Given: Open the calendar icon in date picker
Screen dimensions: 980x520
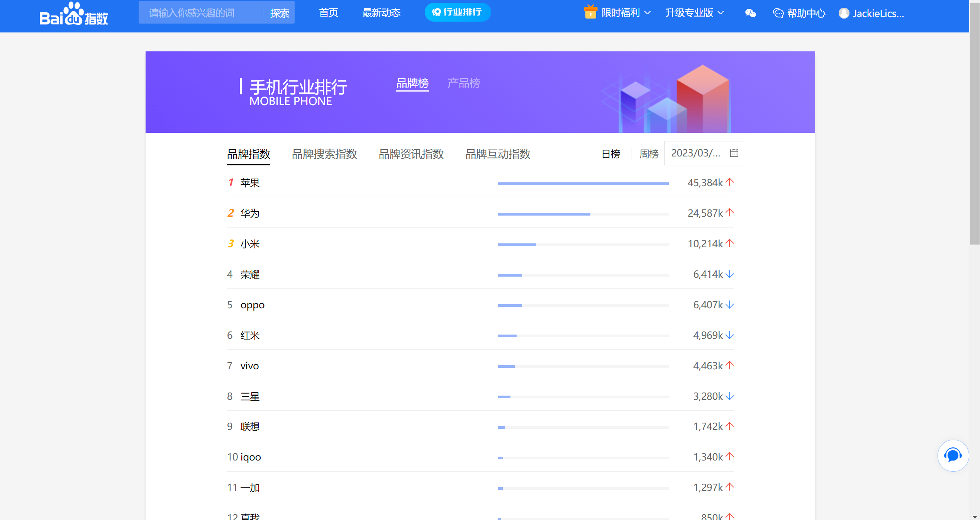Looking at the screenshot, I should pos(734,153).
